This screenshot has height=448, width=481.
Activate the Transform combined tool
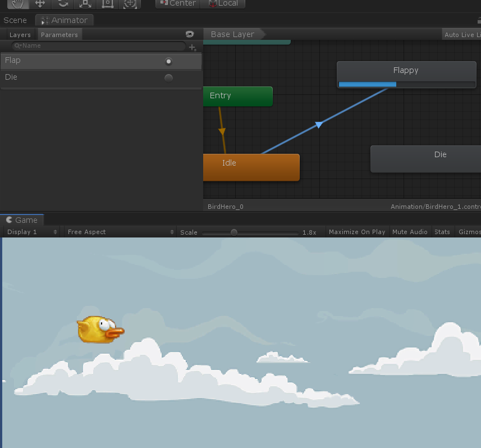(130, 4)
